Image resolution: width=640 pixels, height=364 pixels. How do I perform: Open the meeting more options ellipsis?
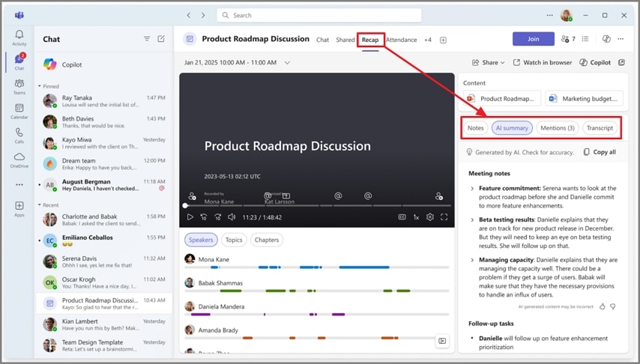(621, 39)
